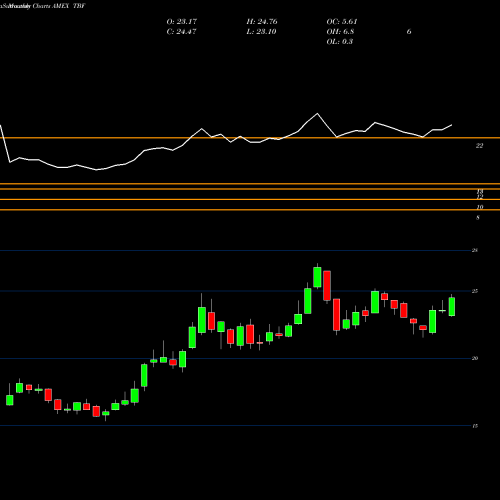Click the highest green candlestick at the peak
This screenshot has width=500, height=500.
click(317, 277)
